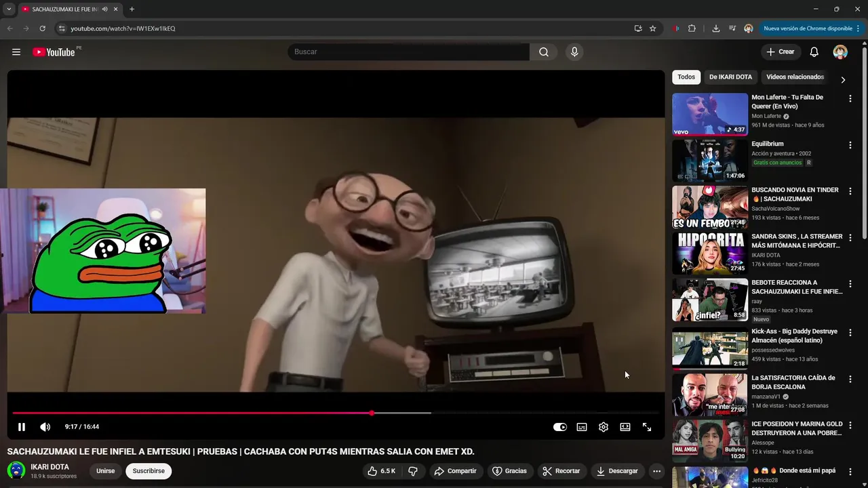Like the video
Image resolution: width=868 pixels, height=488 pixels.
[x=382, y=471]
